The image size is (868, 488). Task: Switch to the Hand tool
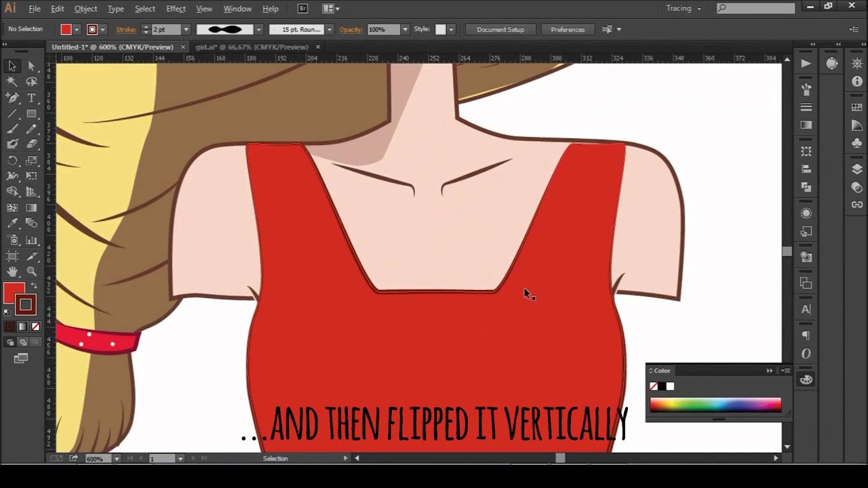pos(12,272)
